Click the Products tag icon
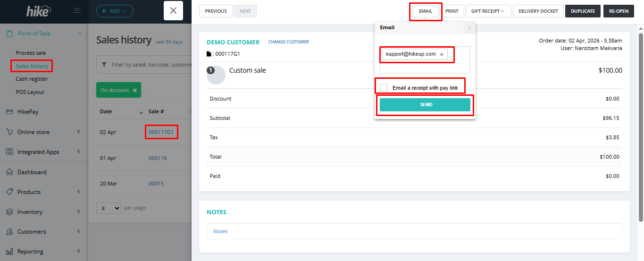This screenshot has height=261, width=644. coord(9,192)
